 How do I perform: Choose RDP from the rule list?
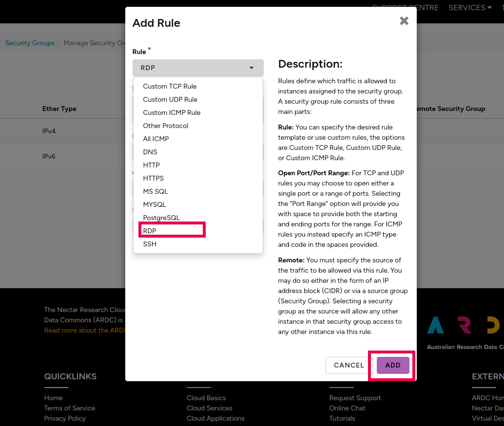198,231
